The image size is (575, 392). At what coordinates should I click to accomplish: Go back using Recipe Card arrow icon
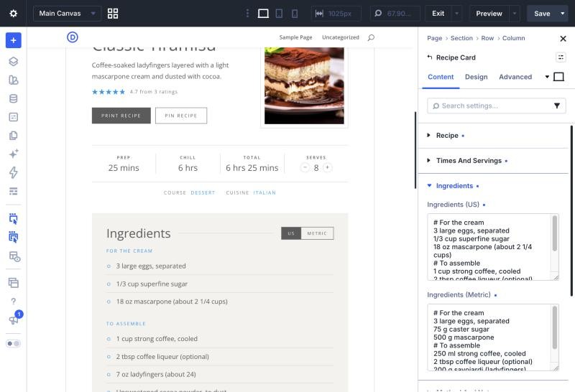[430, 57]
